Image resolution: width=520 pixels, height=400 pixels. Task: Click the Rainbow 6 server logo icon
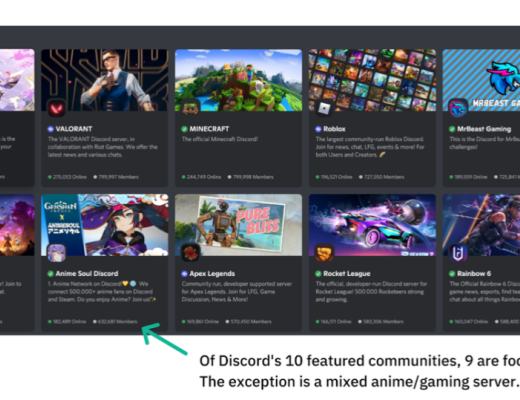click(458, 253)
